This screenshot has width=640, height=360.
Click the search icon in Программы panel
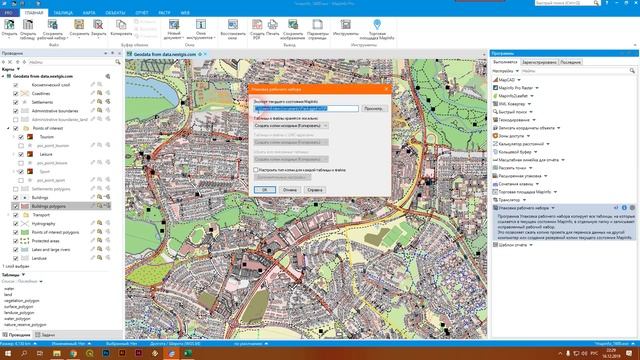632,71
